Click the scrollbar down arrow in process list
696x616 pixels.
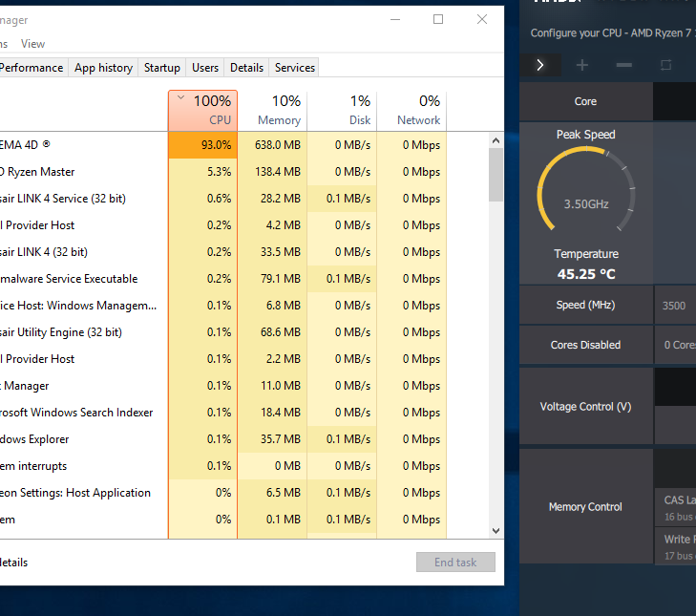(496, 530)
